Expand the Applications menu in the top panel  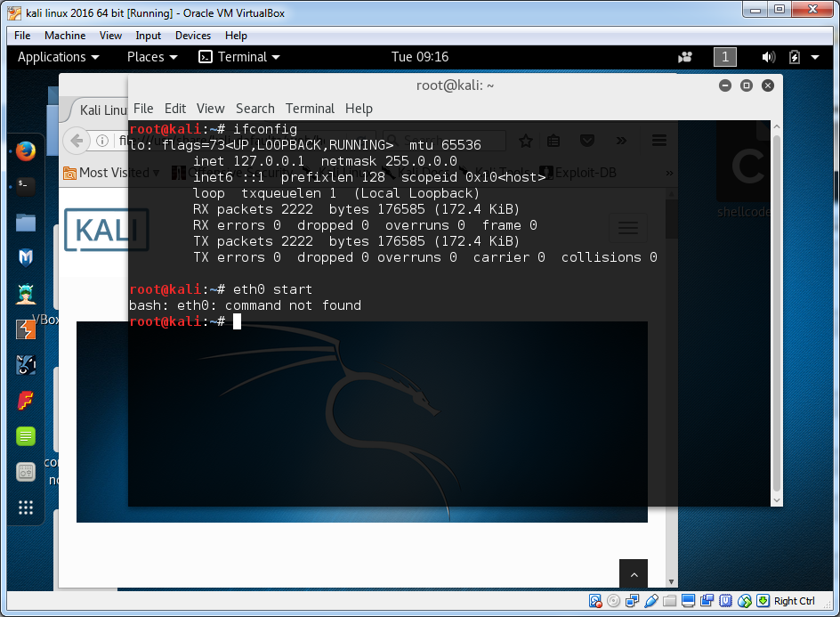(59, 57)
